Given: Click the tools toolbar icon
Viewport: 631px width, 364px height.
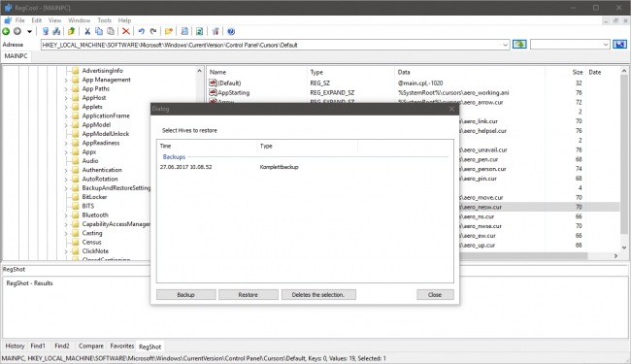Looking at the screenshot, I should pos(216,31).
